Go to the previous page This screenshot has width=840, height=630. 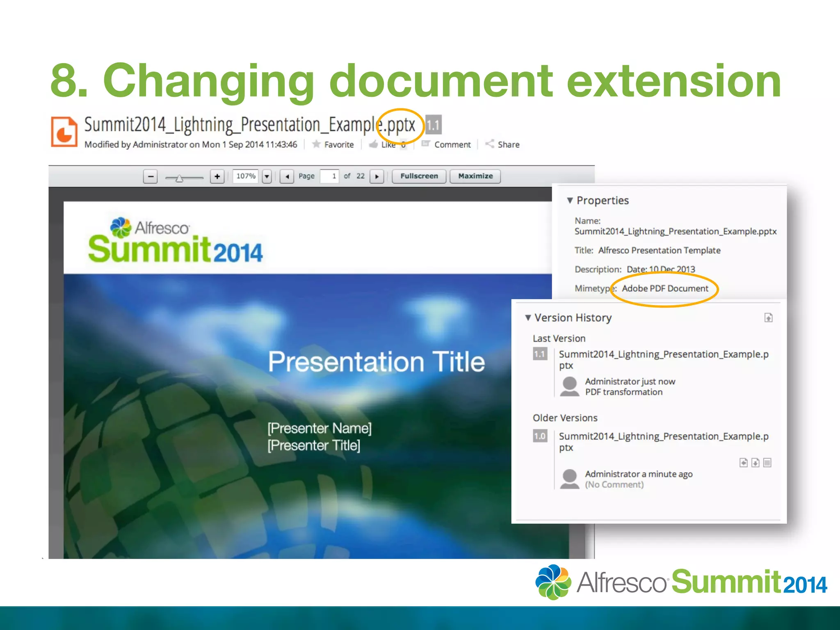pos(287,176)
